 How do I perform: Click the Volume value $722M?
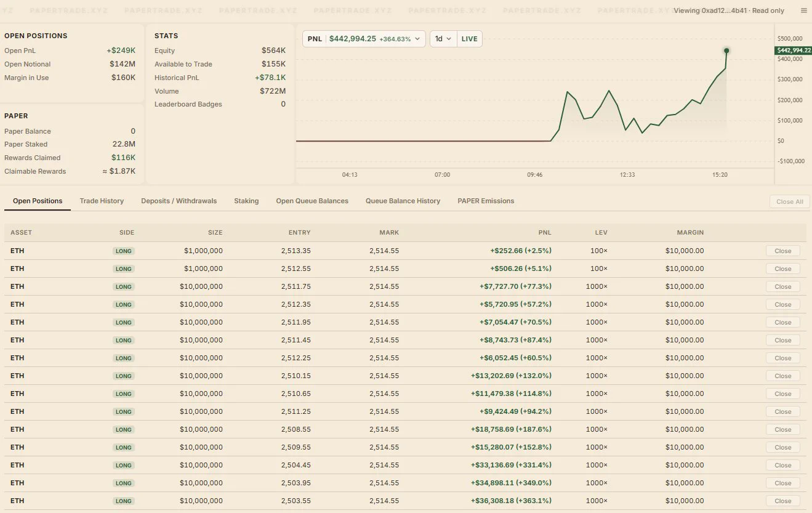point(273,91)
